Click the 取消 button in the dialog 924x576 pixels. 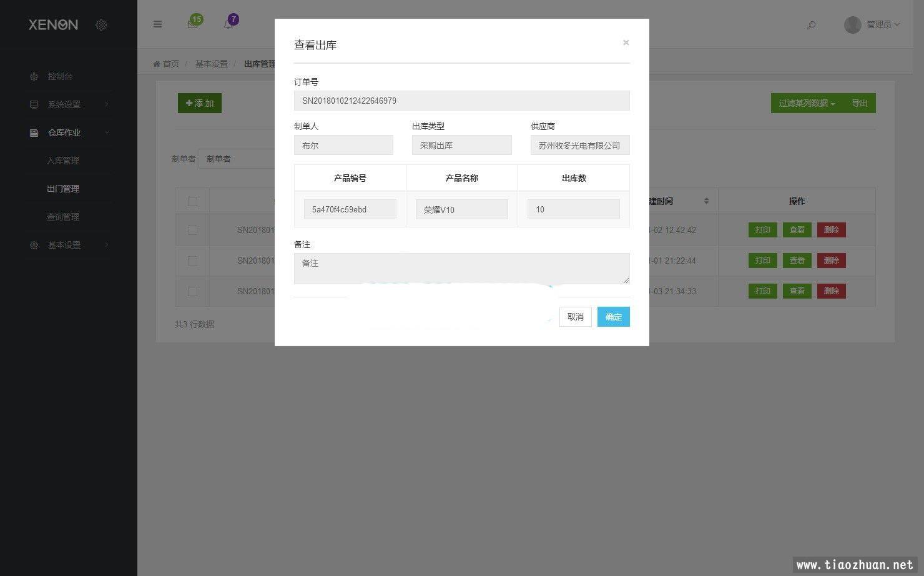click(575, 317)
